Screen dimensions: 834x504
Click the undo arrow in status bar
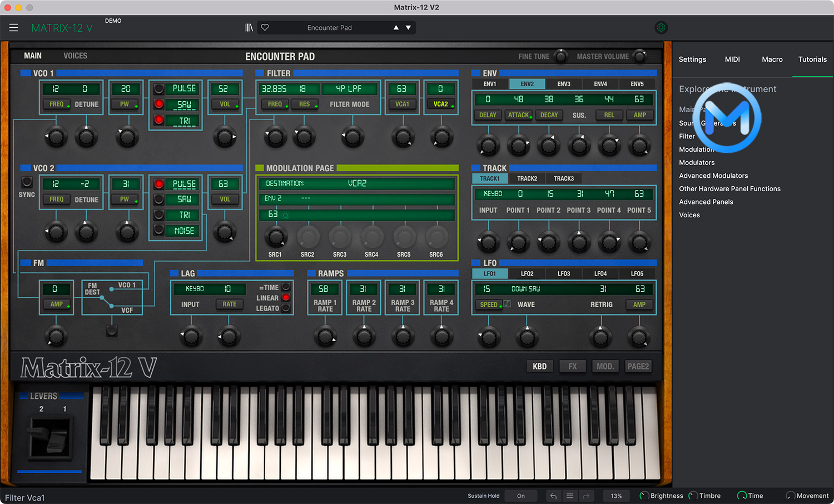(x=553, y=496)
